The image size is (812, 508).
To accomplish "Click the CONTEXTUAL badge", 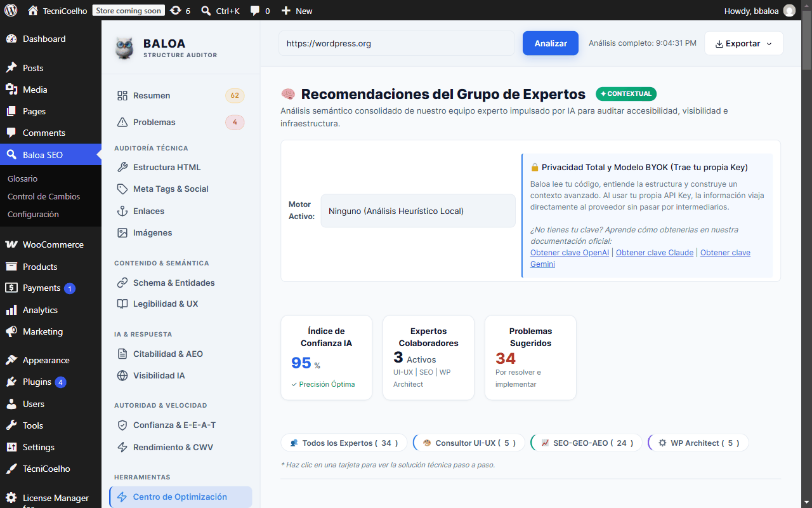I will (626, 94).
